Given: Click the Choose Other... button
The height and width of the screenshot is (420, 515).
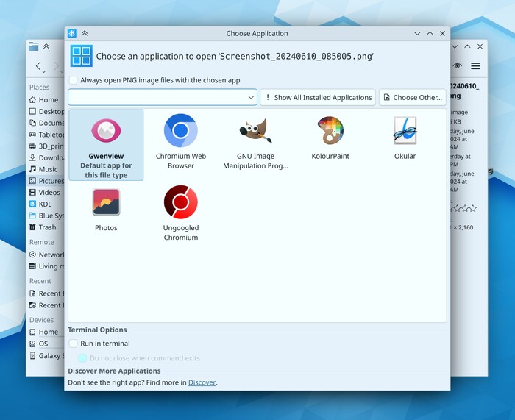Looking at the screenshot, I should [x=413, y=98].
